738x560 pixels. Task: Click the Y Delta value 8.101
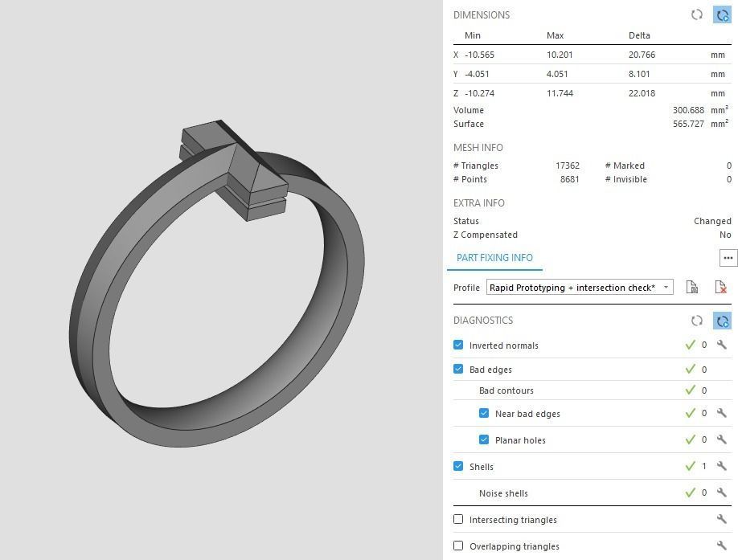click(x=639, y=74)
